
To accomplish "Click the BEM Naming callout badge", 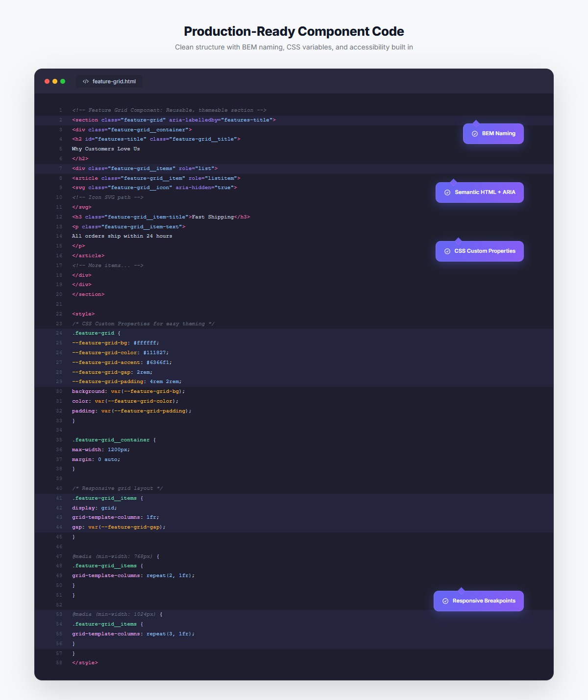I will coord(493,133).
